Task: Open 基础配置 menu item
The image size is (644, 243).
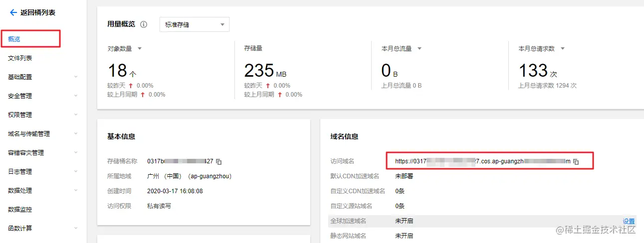Action: (20, 77)
